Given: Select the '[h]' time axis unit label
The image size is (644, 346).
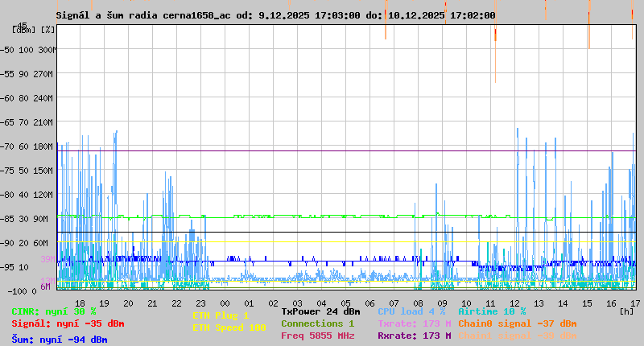Looking at the screenshot, I should 627,311.
